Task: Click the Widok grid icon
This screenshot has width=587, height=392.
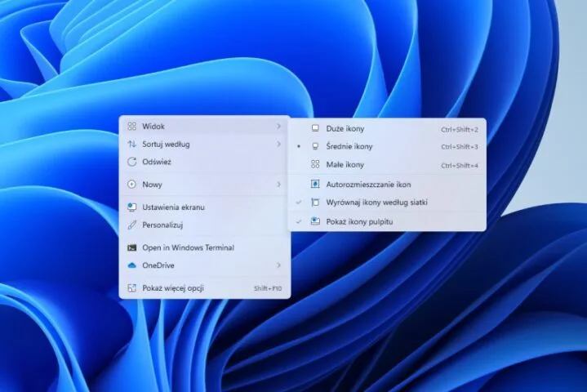Action: coord(131,126)
